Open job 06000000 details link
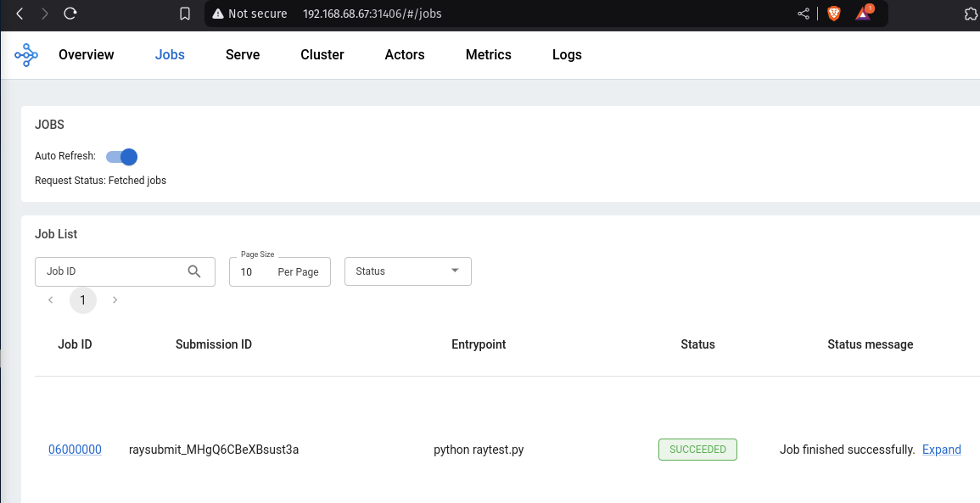980x503 pixels. coord(75,450)
